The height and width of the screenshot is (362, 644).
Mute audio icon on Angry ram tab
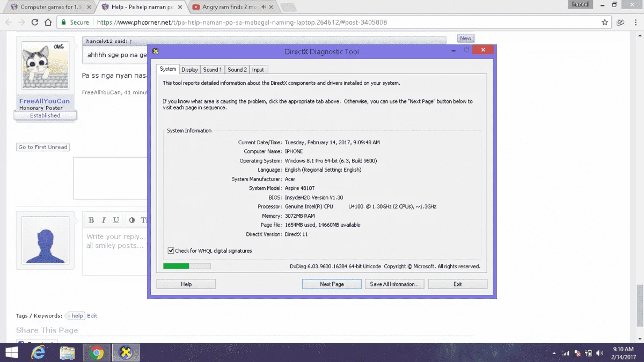point(265,8)
